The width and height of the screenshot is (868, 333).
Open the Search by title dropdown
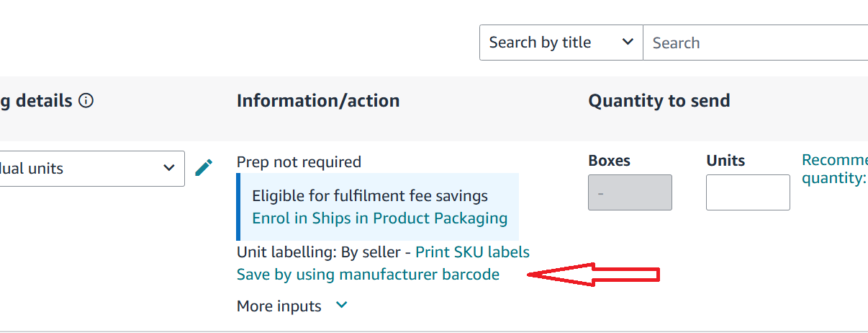pos(561,43)
